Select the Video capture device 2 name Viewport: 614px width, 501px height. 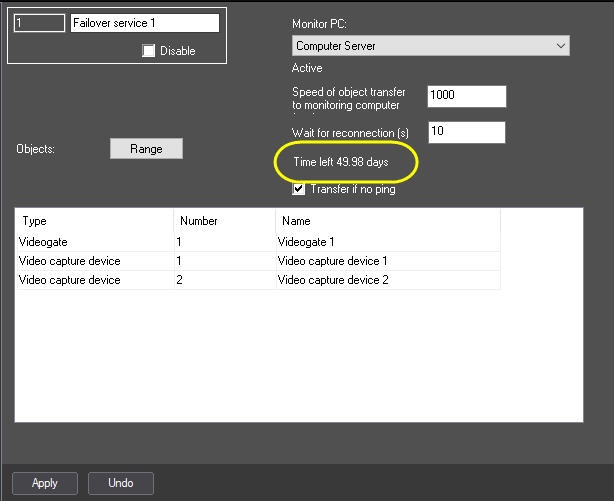[332, 280]
